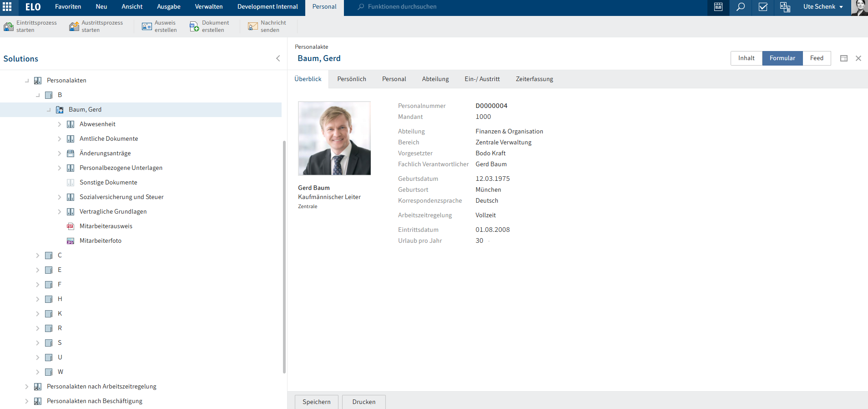The height and width of the screenshot is (409, 868).
Task: Click the Ausweis erstellen icon
Action: point(146,26)
